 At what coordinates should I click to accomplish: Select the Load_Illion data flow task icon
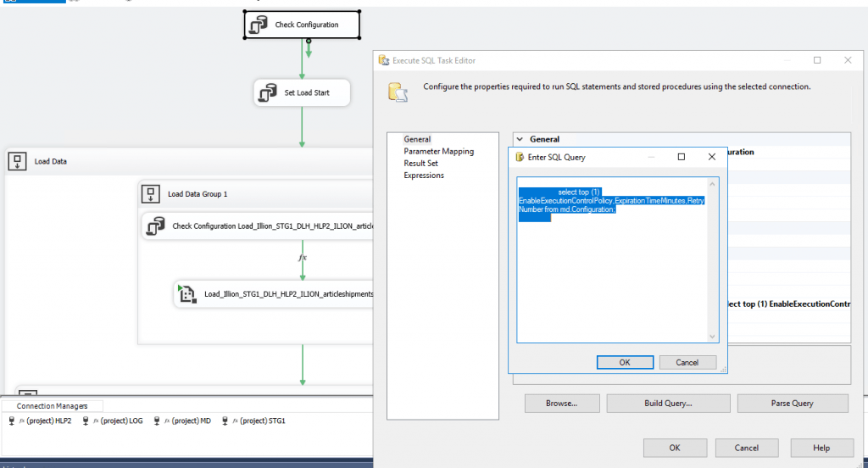[187, 294]
